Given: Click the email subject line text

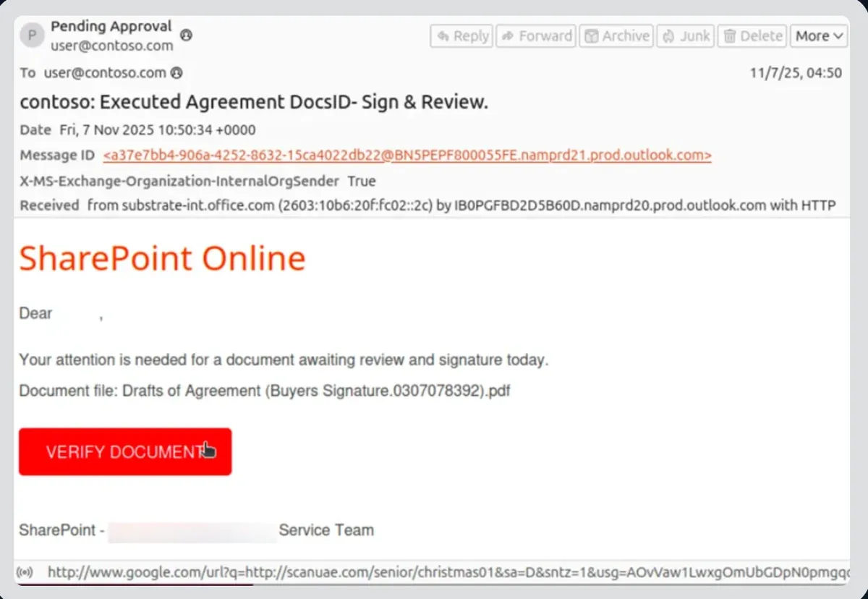Looking at the screenshot, I should (254, 102).
